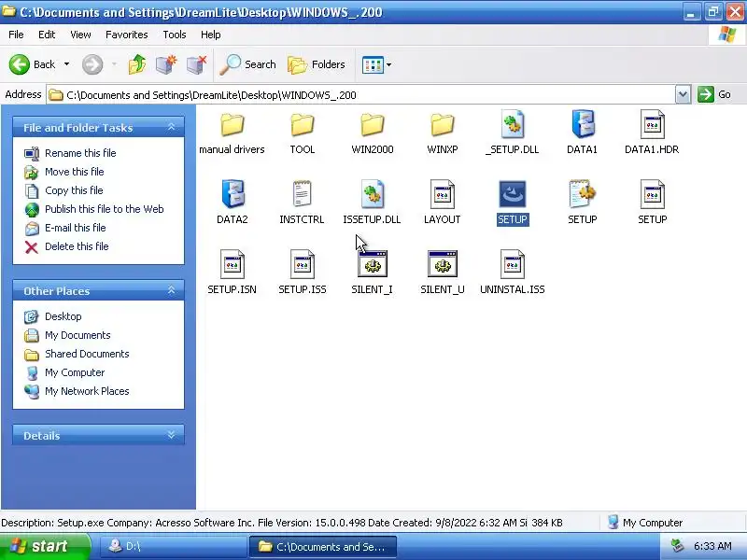Go back with the green Back arrow
This screenshot has height=560, width=747.
click(x=32, y=64)
